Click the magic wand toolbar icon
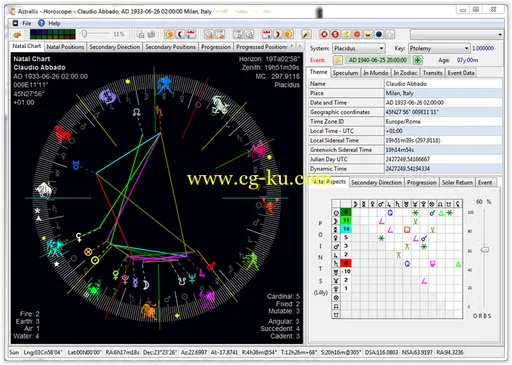Image resolution: width=512 pixels, height=365 pixels. [x=306, y=34]
